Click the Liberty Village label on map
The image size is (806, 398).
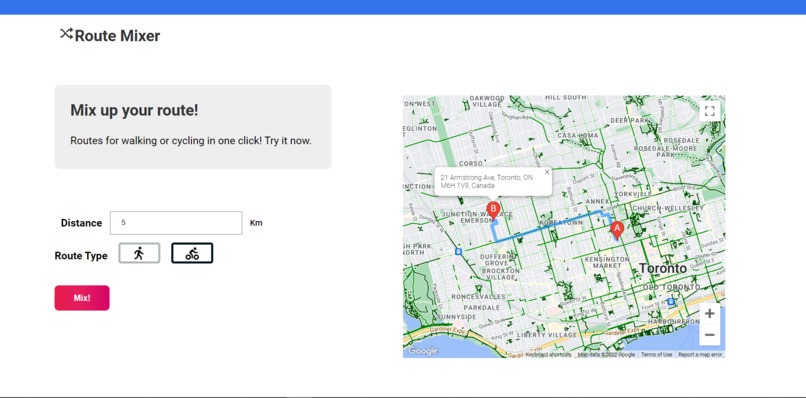pos(547,335)
